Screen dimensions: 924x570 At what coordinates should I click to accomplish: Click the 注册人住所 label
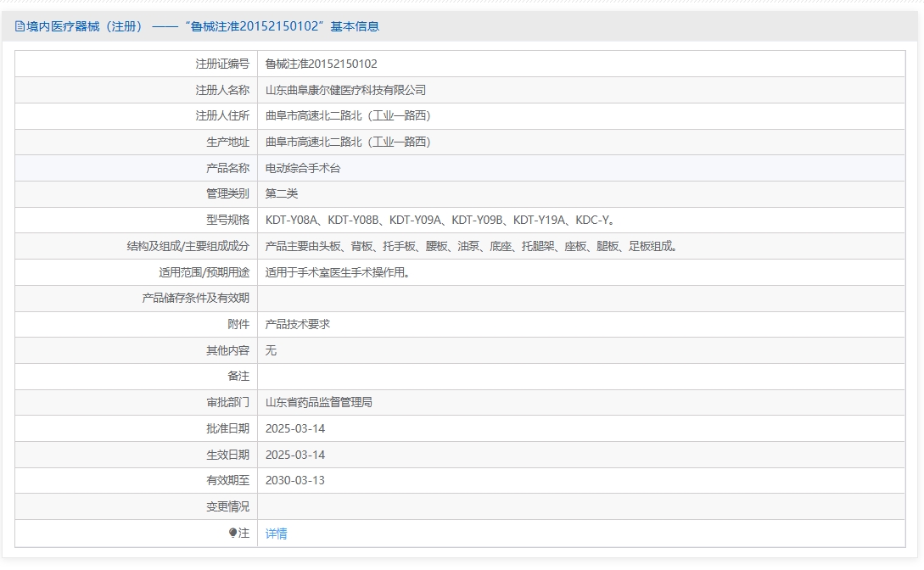pyautogui.click(x=222, y=116)
